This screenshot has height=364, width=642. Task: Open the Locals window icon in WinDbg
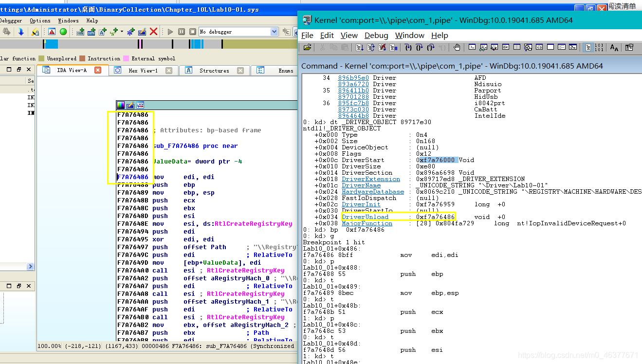click(x=495, y=47)
